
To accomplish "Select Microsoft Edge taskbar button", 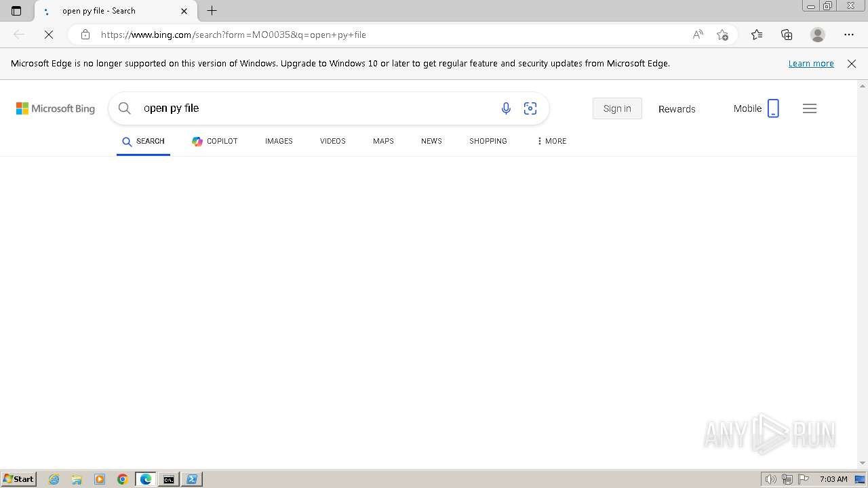I will pyautogui.click(x=146, y=479).
